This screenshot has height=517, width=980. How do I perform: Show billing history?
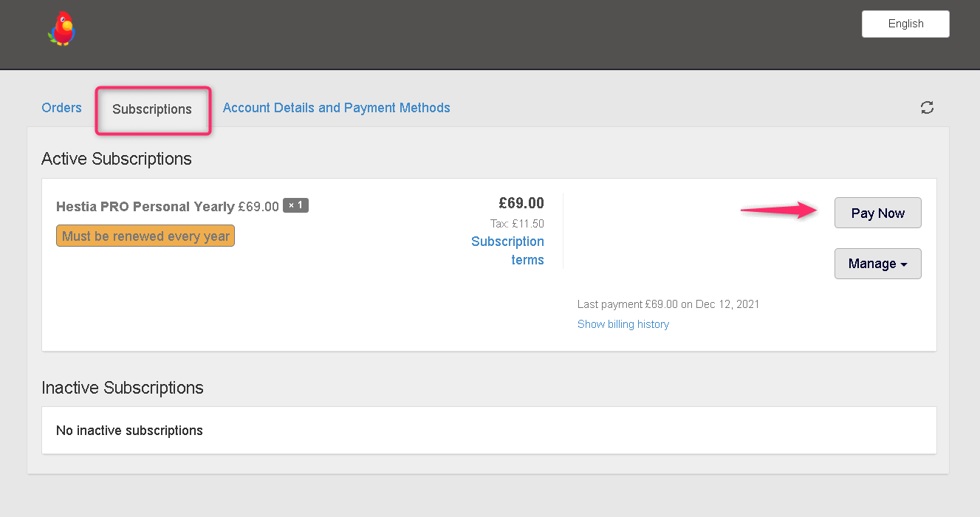(623, 324)
